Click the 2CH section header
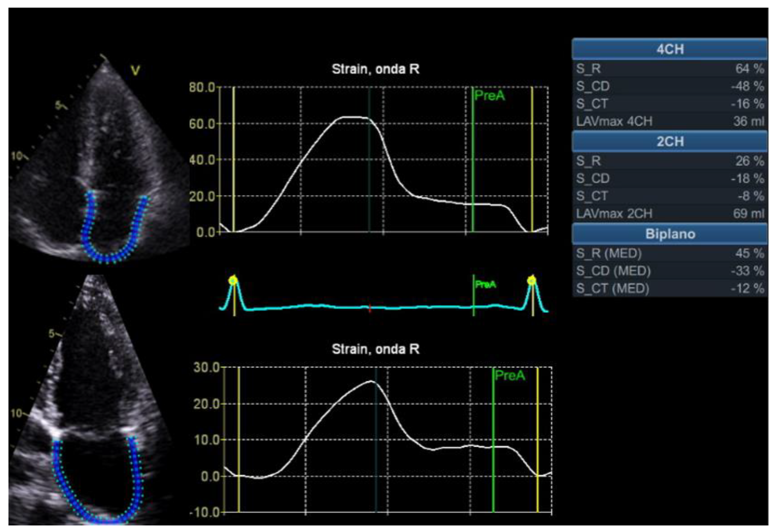 (670, 141)
